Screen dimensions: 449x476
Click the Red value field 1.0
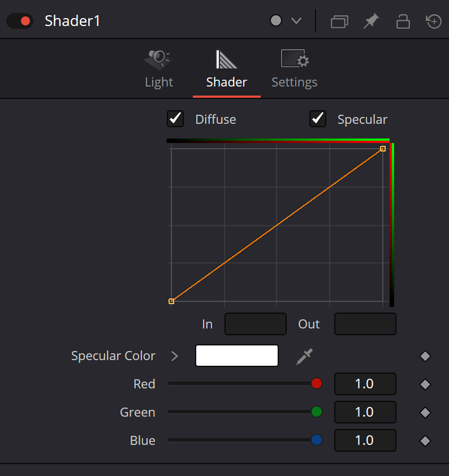click(x=365, y=384)
